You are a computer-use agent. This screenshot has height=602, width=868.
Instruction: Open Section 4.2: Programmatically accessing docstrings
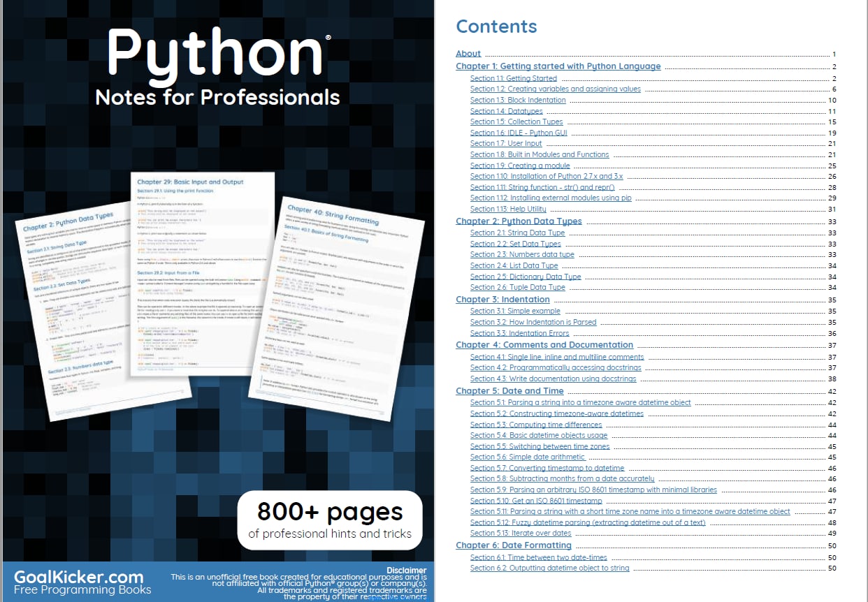[x=556, y=368]
